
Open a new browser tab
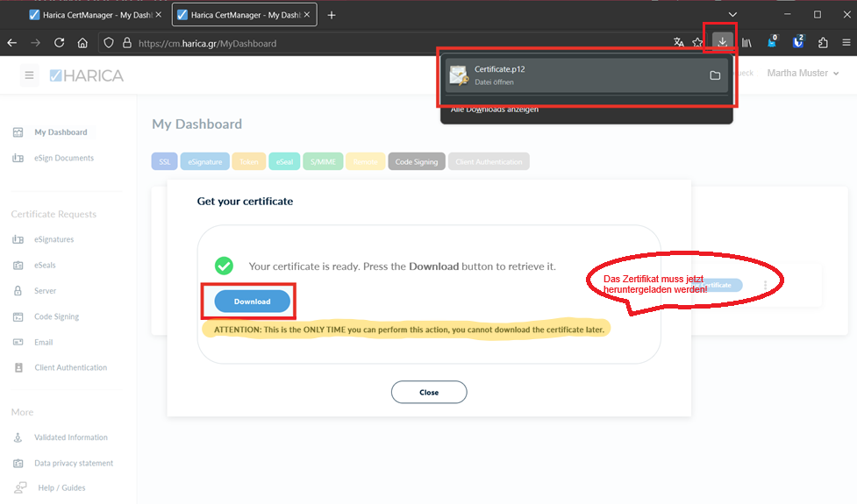pos(332,15)
